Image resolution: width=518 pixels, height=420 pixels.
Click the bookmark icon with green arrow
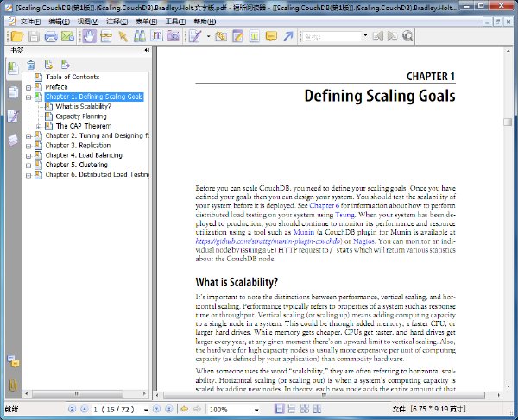[65, 65]
